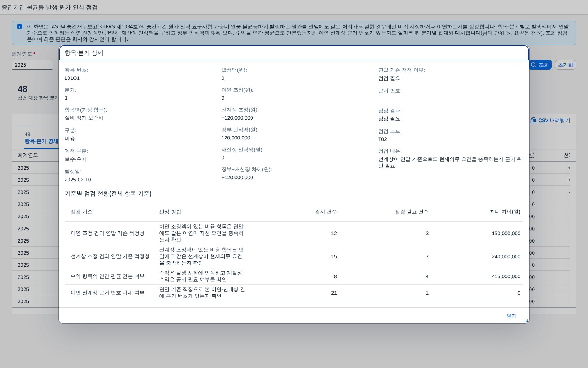Click the dialog resize handle corner icon
This screenshot has width=588, height=368.
coord(526,321)
